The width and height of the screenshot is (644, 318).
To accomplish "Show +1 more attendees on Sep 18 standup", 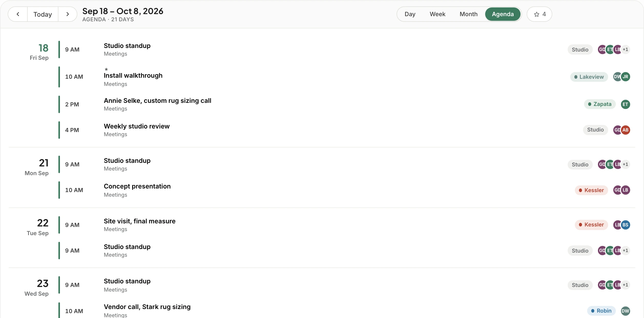I will tap(625, 49).
